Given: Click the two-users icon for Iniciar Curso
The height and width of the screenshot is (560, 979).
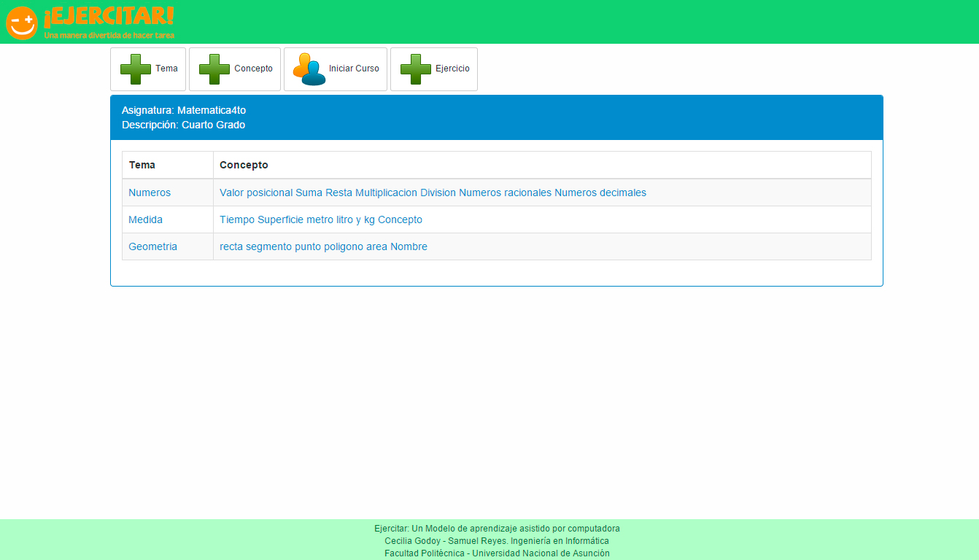Looking at the screenshot, I should point(309,69).
